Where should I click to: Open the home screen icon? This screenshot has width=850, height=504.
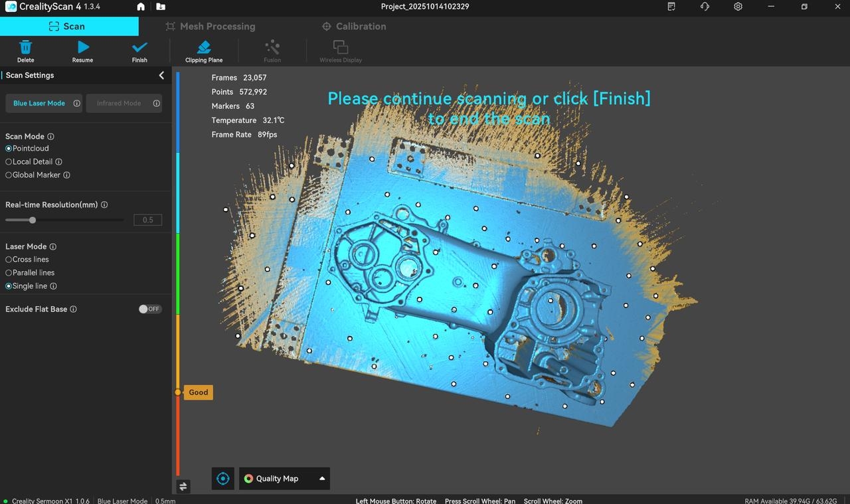[141, 7]
